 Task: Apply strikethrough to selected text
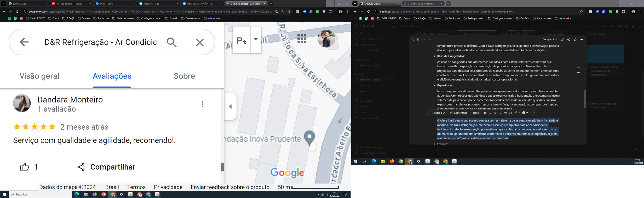tap(500, 113)
